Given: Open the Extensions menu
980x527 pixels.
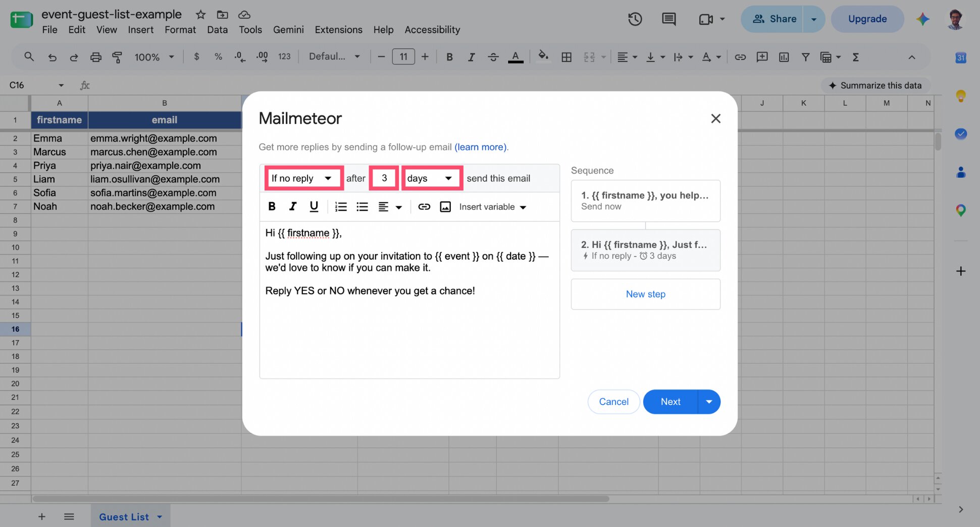Looking at the screenshot, I should tap(338, 30).
